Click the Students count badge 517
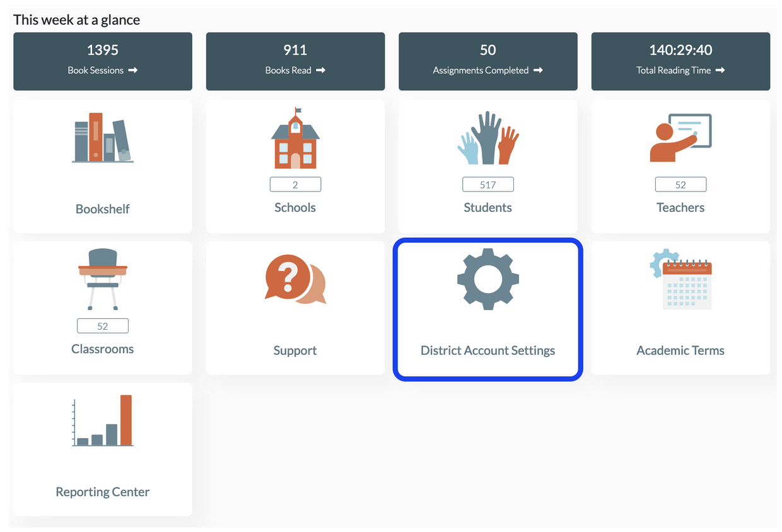This screenshot has height=532, width=782. pyautogui.click(x=487, y=184)
